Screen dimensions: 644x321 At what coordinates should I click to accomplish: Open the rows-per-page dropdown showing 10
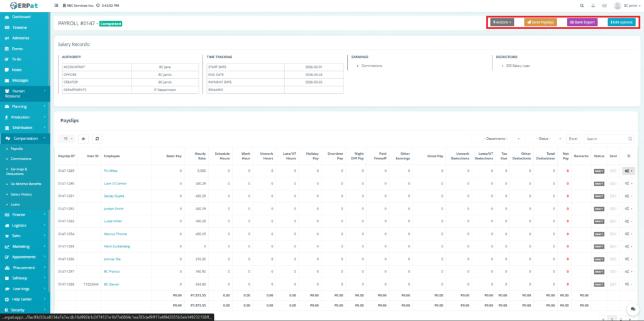66,138
